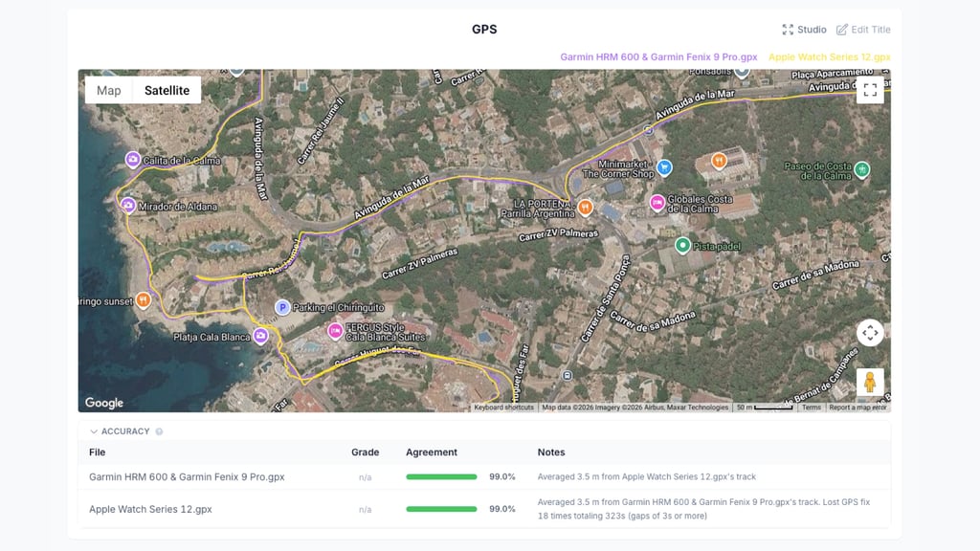This screenshot has width=980, height=551.
Task: Click Edit Title
Action: [x=863, y=30]
